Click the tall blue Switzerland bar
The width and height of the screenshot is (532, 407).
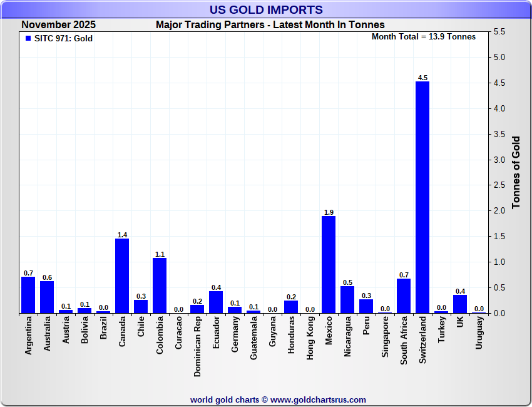tap(422, 197)
